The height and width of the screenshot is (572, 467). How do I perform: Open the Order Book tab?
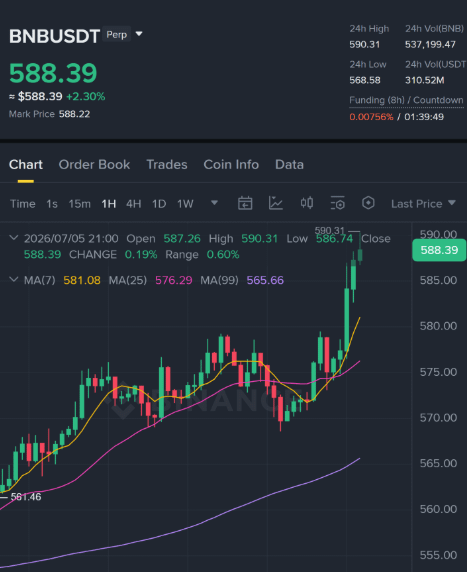click(x=94, y=165)
